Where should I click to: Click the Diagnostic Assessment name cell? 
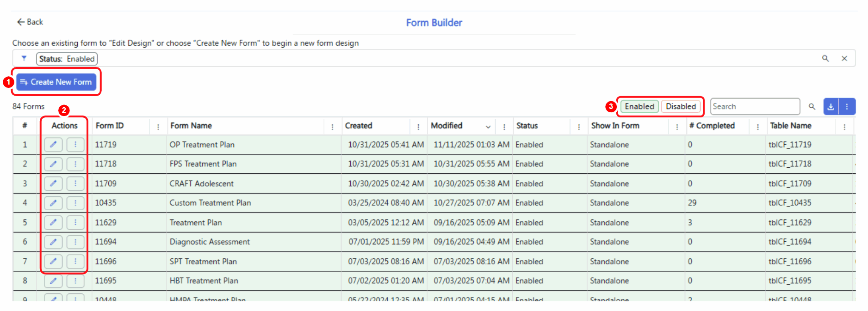tap(254, 242)
